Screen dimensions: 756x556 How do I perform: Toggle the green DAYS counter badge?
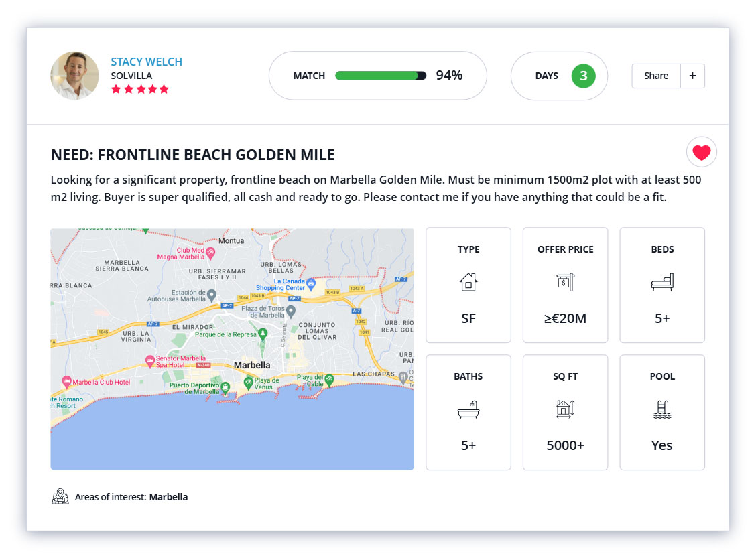pyautogui.click(x=584, y=76)
